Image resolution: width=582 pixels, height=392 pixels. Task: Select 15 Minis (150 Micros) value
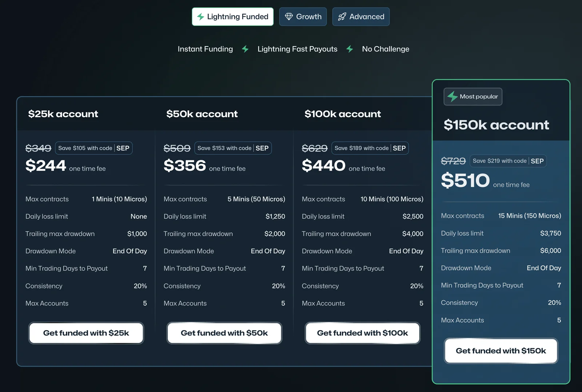[x=530, y=216]
